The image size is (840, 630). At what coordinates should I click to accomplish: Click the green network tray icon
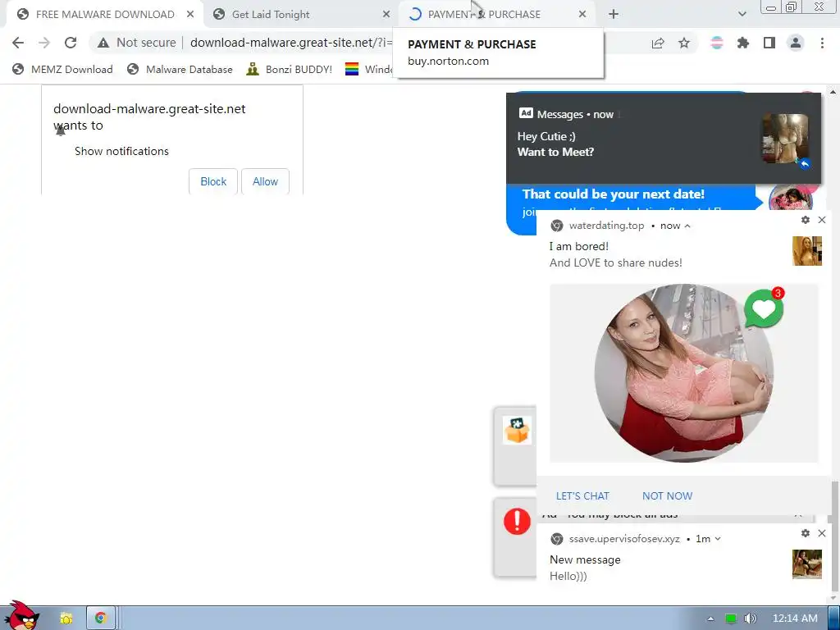pos(731,619)
